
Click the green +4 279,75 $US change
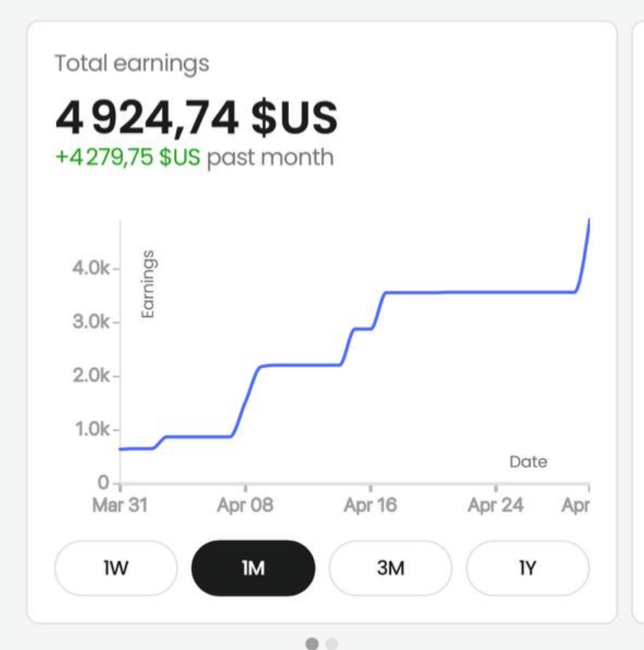pyautogui.click(x=128, y=157)
